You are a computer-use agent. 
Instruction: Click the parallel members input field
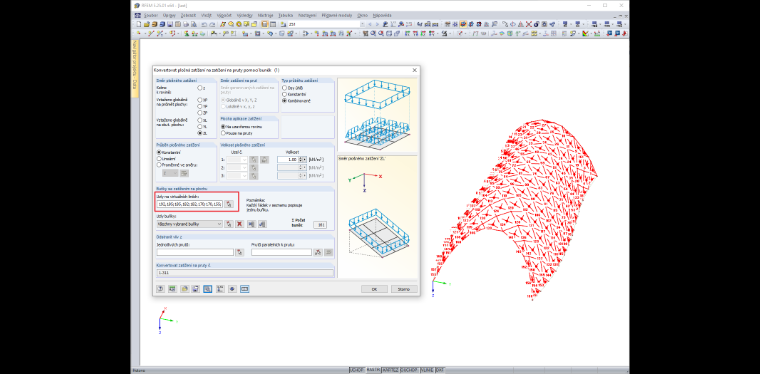281,252
